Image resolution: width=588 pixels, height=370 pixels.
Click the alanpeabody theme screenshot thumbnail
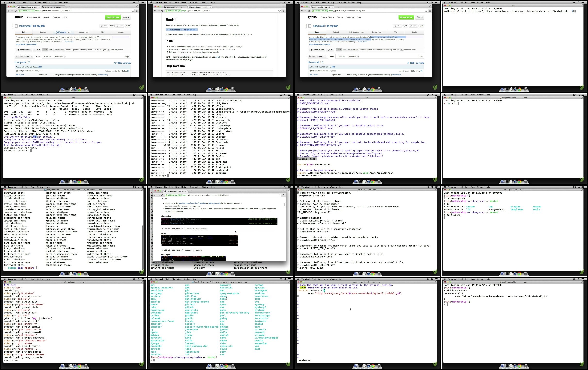[x=219, y=221]
